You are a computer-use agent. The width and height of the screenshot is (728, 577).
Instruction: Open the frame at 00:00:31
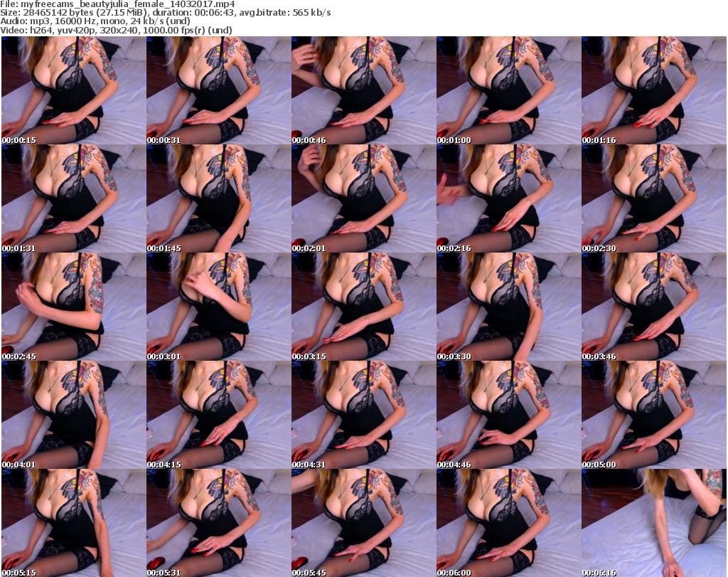click(219, 90)
